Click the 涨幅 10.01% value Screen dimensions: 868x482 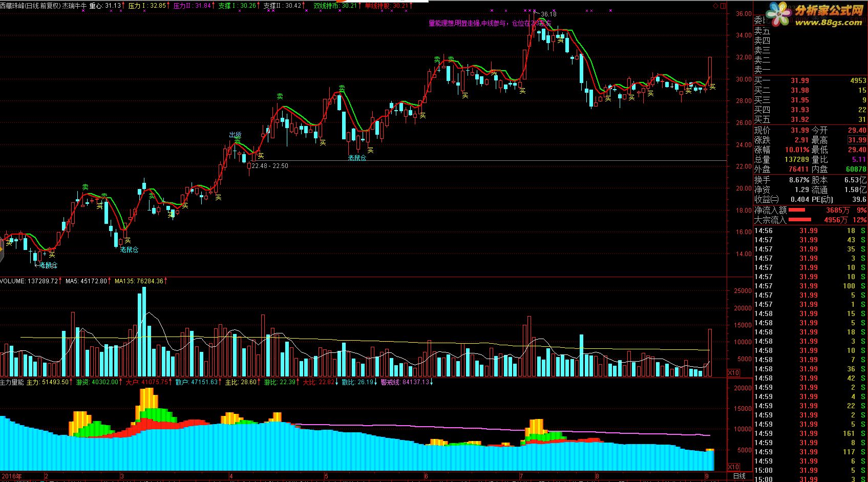(x=797, y=150)
